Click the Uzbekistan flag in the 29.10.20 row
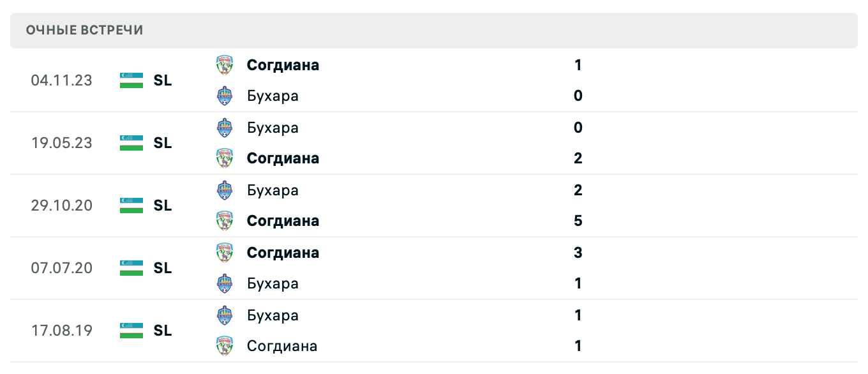This screenshot has width=868, height=374. pyautogui.click(x=130, y=206)
